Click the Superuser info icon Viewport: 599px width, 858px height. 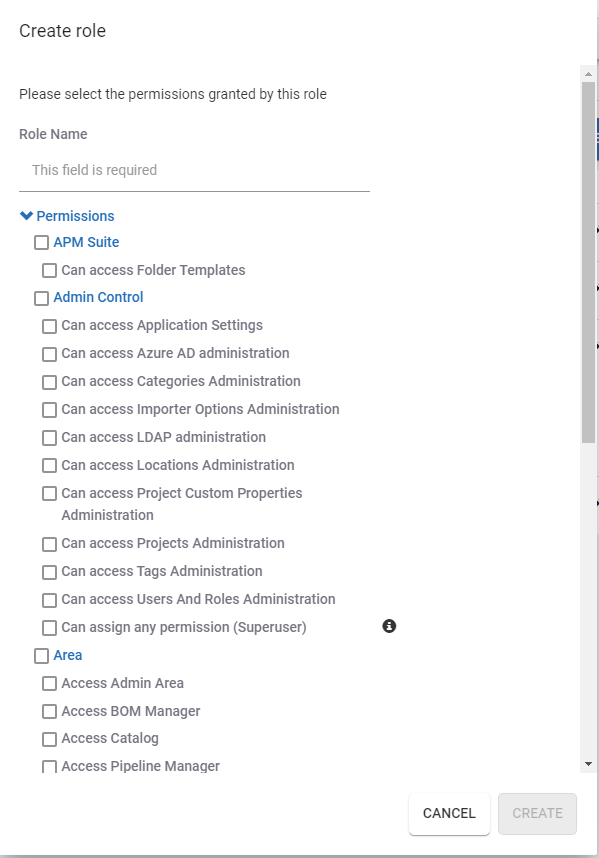pyautogui.click(x=389, y=626)
